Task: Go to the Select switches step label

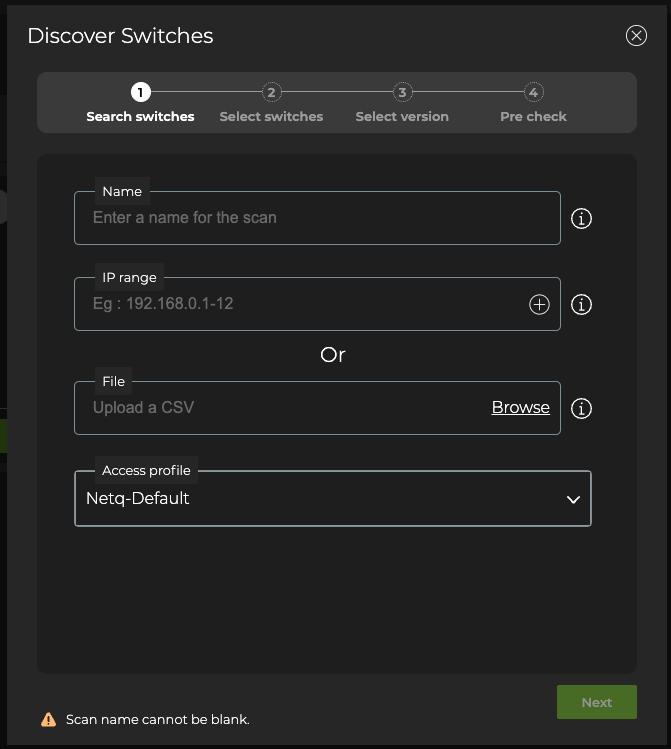Action: (271, 117)
